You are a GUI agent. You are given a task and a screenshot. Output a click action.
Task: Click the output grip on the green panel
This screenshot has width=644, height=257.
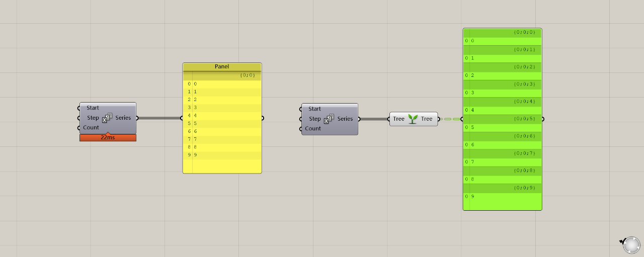[x=542, y=119]
